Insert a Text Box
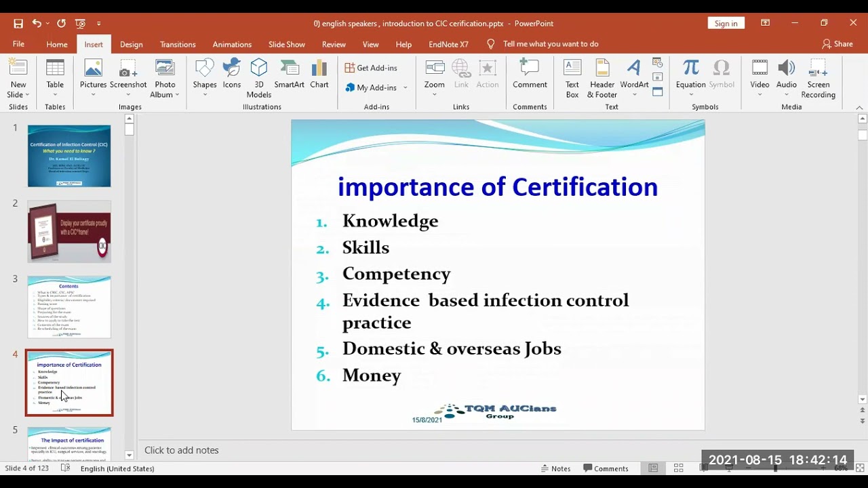The width and height of the screenshot is (868, 488). pos(572,79)
